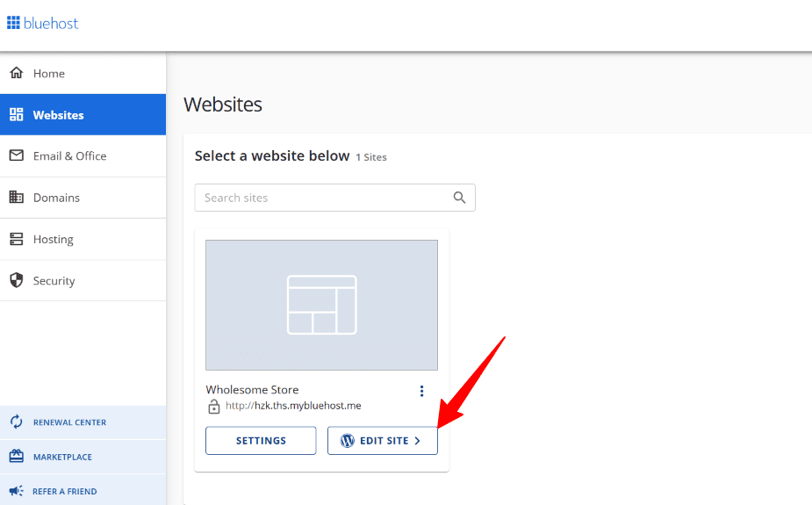Open Email & Office section
This screenshot has width=812, height=505.
(x=83, y=156)
